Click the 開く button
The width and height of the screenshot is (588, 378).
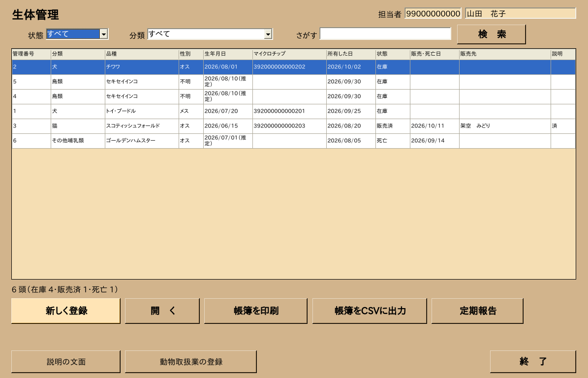162,311
